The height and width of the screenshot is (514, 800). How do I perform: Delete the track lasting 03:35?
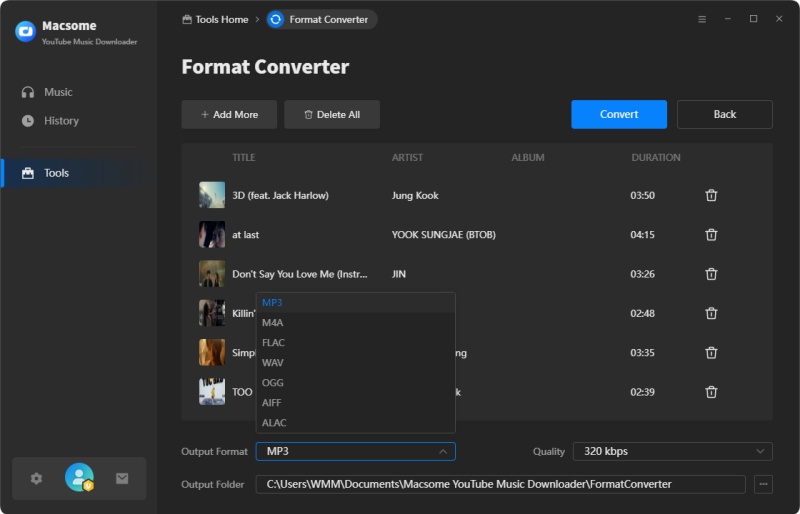coord(711,353)
